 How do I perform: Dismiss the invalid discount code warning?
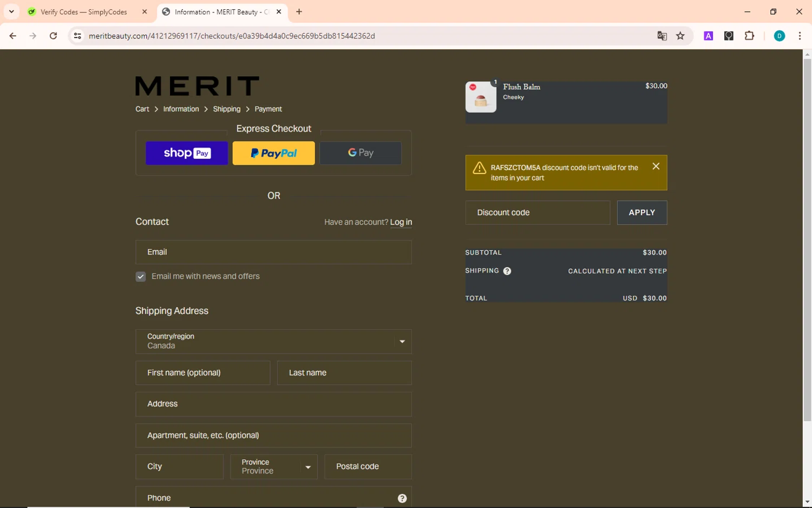(656, 166)
